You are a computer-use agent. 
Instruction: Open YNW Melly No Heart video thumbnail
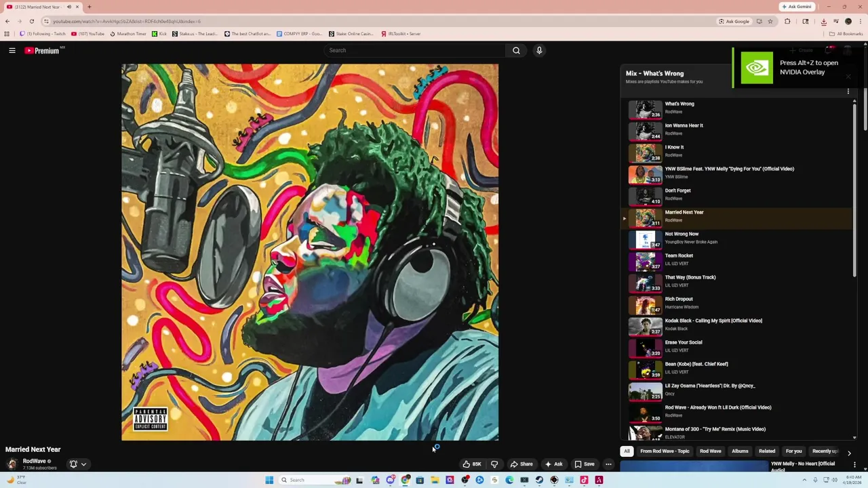(694, 466)
